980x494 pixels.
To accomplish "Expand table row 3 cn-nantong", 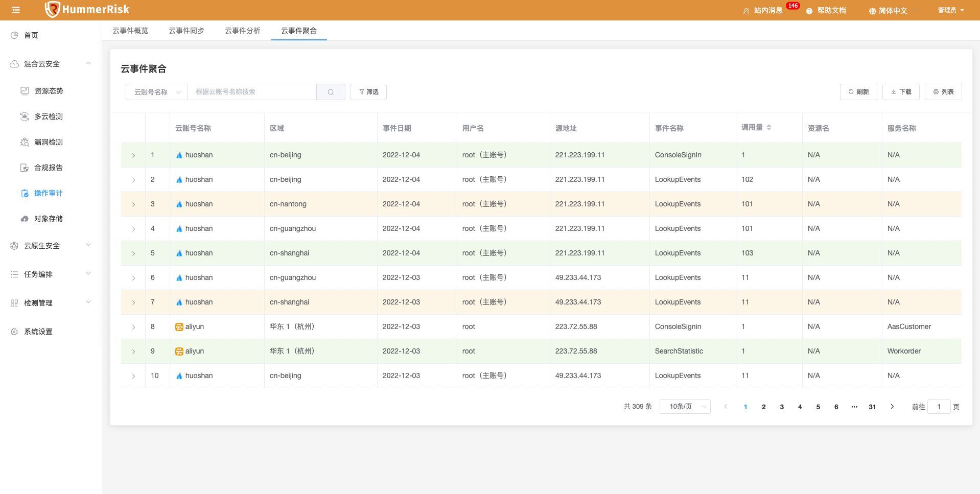I will [133, 204].
